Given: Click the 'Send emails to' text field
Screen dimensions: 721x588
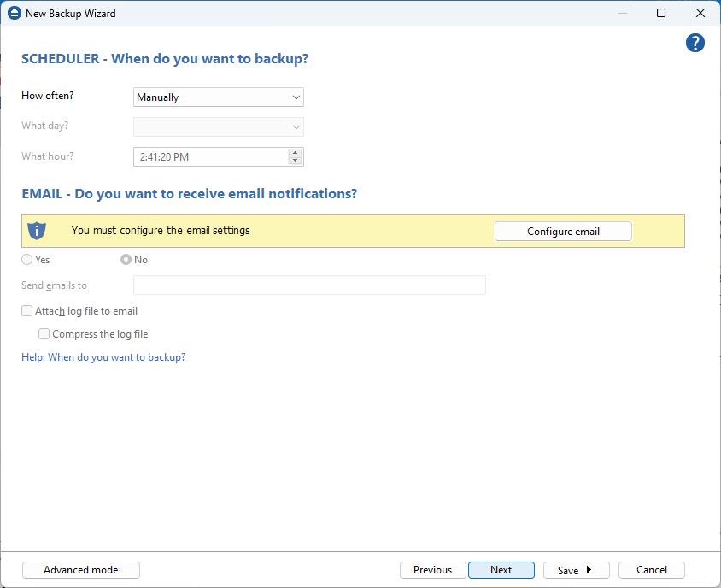Looking at the screenshot, I should pos(309,285).
